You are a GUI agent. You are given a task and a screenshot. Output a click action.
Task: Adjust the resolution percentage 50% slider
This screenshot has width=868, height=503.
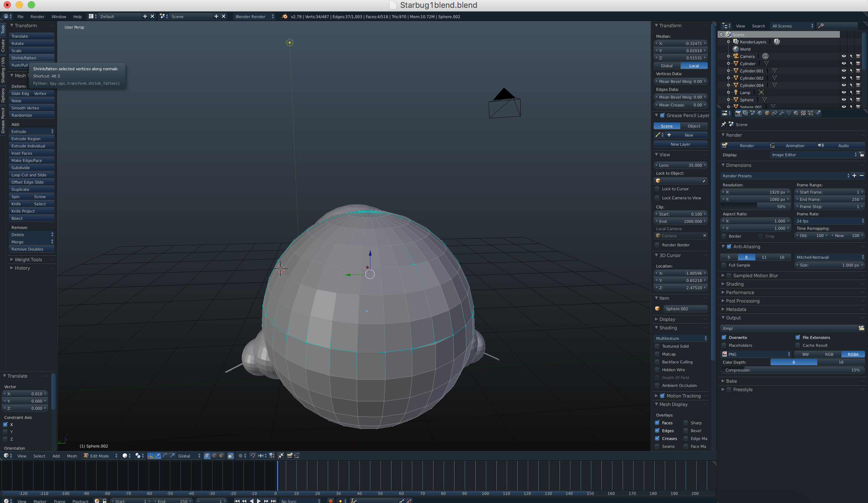tap(756, 207)
